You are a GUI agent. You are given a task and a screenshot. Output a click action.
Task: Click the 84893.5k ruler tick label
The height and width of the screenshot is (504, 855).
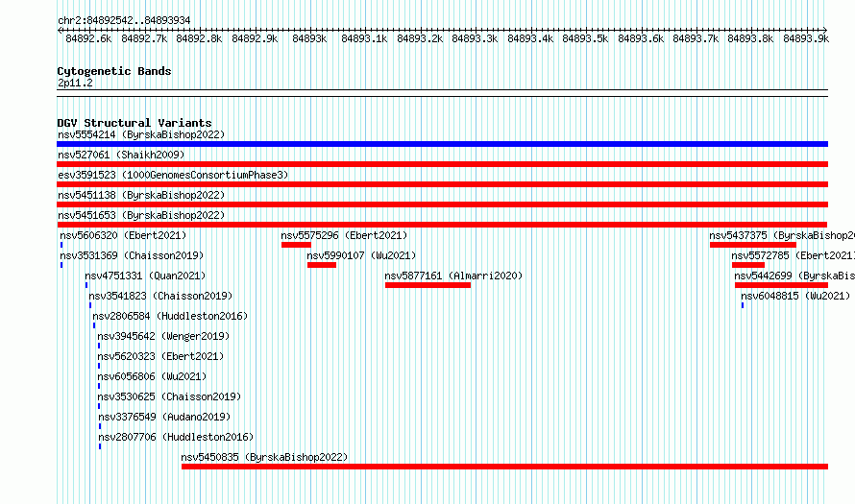[585, 38]
